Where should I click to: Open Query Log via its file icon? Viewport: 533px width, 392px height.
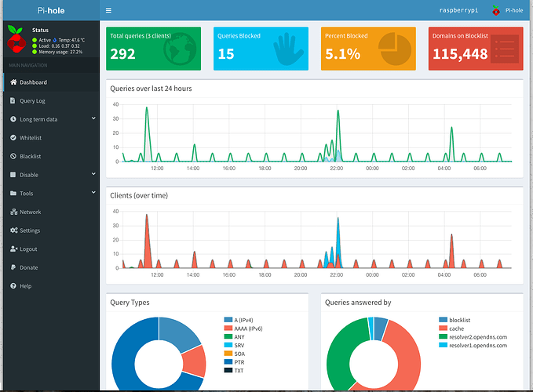pyautogui.click(x=13, y=100)
